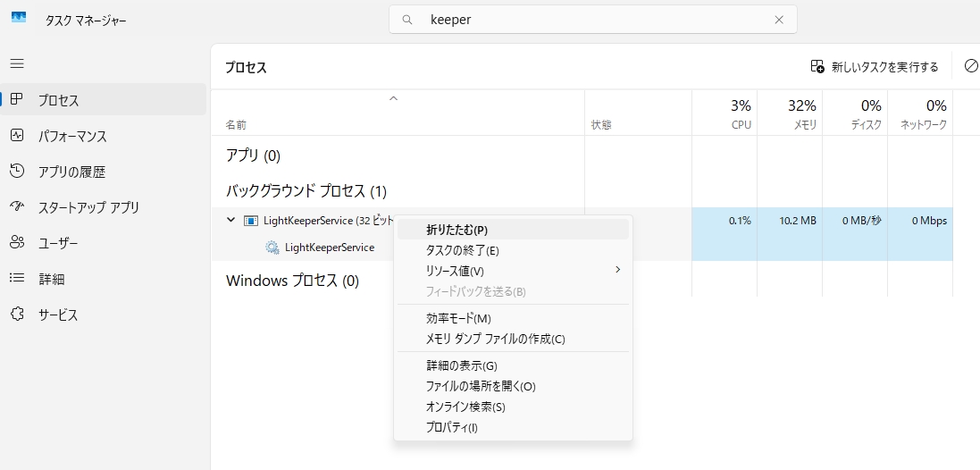Screen dimensions: 980x470
Task: Select the child LightKeeperService service row
Action: pyautogui.click(x=330, y=247)
